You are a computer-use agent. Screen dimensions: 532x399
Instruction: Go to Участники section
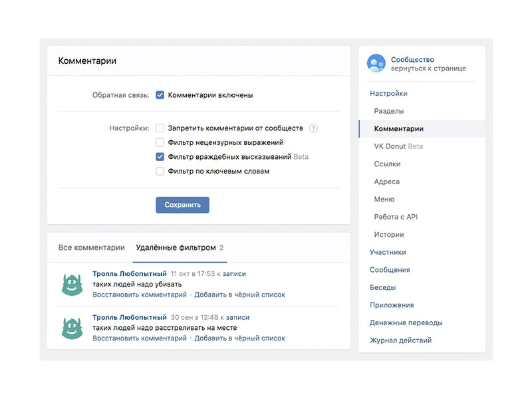(x=388, y=252)
